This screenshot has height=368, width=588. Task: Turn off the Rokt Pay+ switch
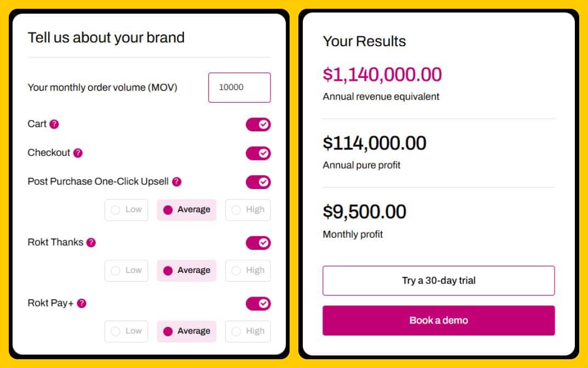coord(258,303)
